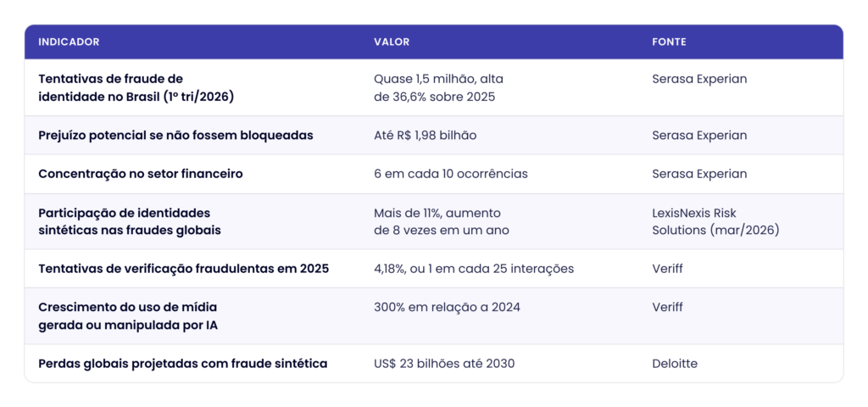Select Concentração no setor financeiro row label
Image resolution: width=868 pixels, height=407 pixels.
point(141,174)
